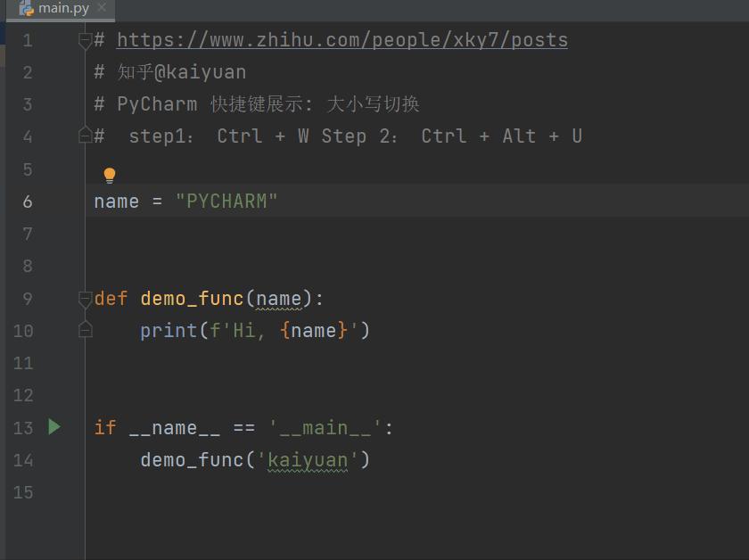
Task: Click the demo_func function name definition
Action: click(x=192, y=299)
